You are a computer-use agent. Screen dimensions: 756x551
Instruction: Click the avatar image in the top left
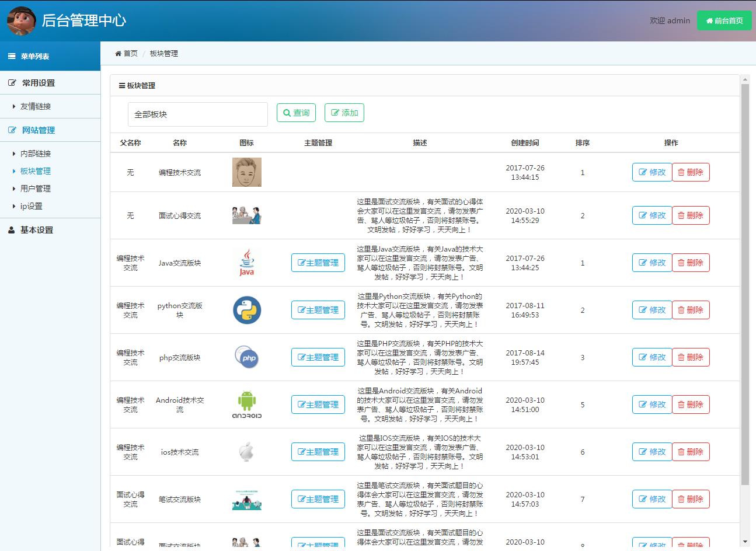[x=21, y=20]
